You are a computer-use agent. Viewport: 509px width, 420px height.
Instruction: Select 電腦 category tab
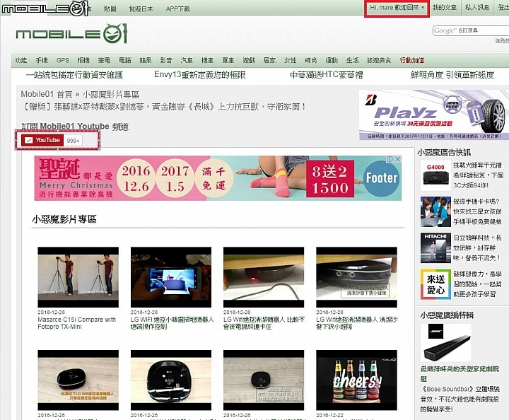coord(125,60)
